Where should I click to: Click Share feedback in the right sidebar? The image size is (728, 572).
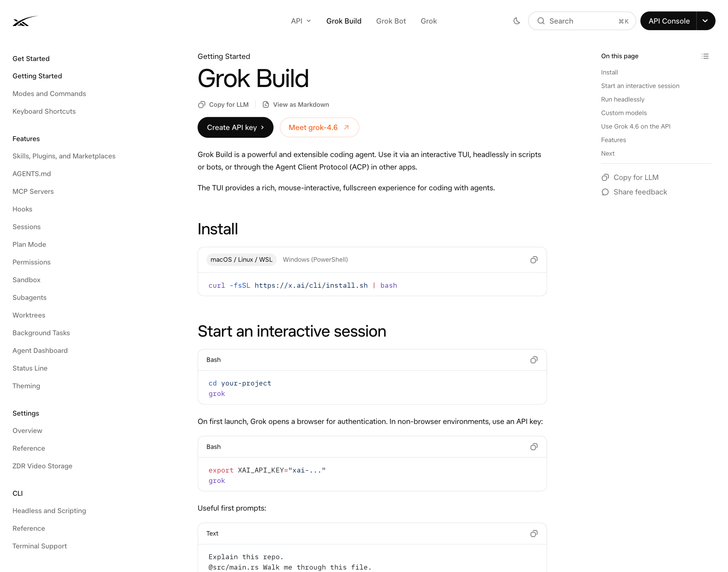coord(634,192)
